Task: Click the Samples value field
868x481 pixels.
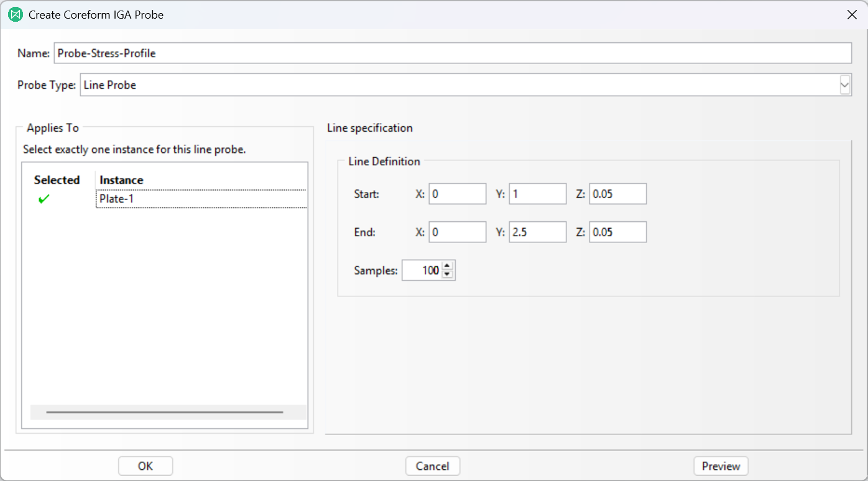Action: [422, 270]
